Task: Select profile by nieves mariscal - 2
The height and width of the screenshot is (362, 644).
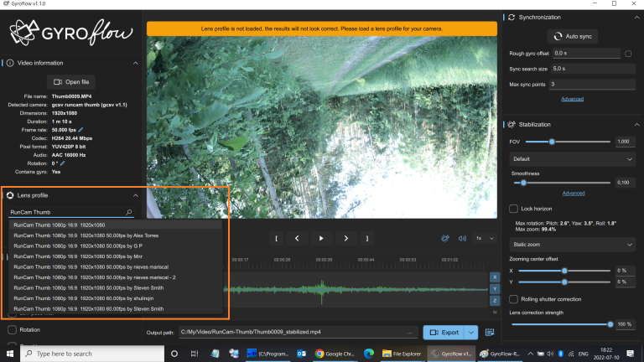Action: tap(115, 277)
